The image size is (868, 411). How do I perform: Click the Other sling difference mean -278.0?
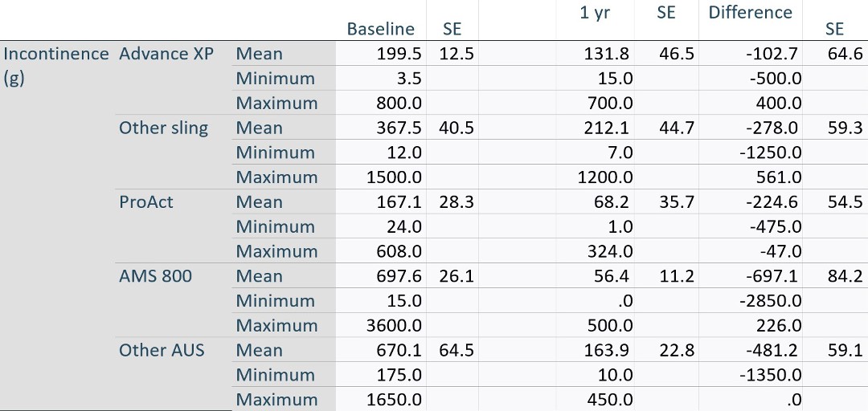pyautogui.click(x=772, y=128)
